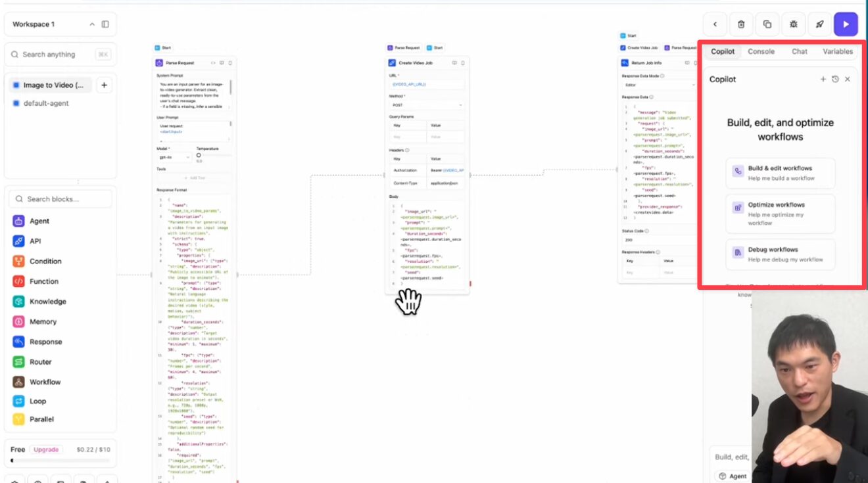Run the workflow with the purple play button

pos(846,24)
